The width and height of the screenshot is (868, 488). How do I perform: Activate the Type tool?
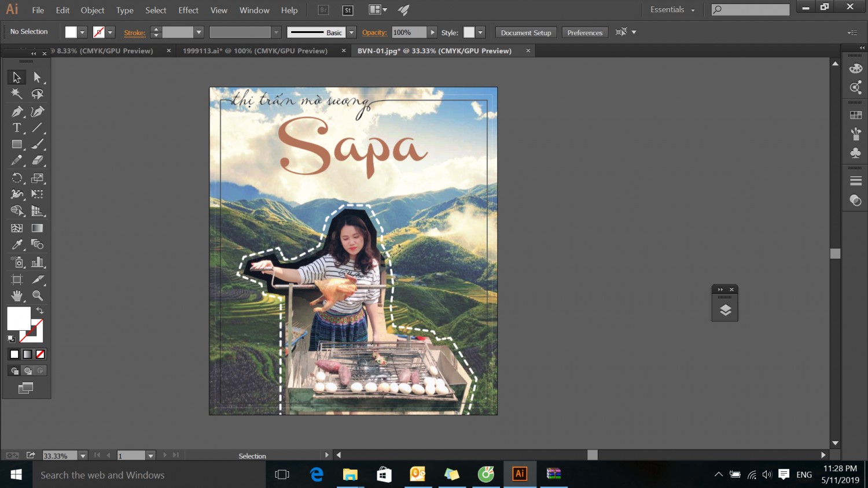coord(17,128)
